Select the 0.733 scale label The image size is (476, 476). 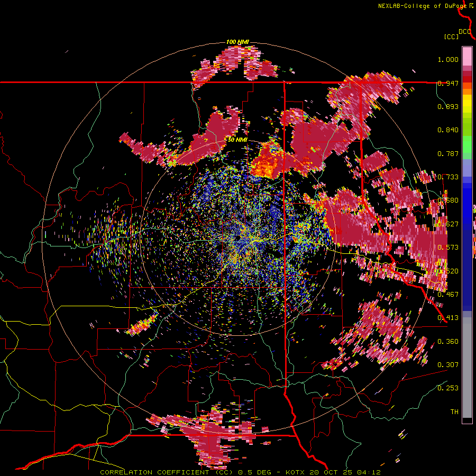click(448, 177)
